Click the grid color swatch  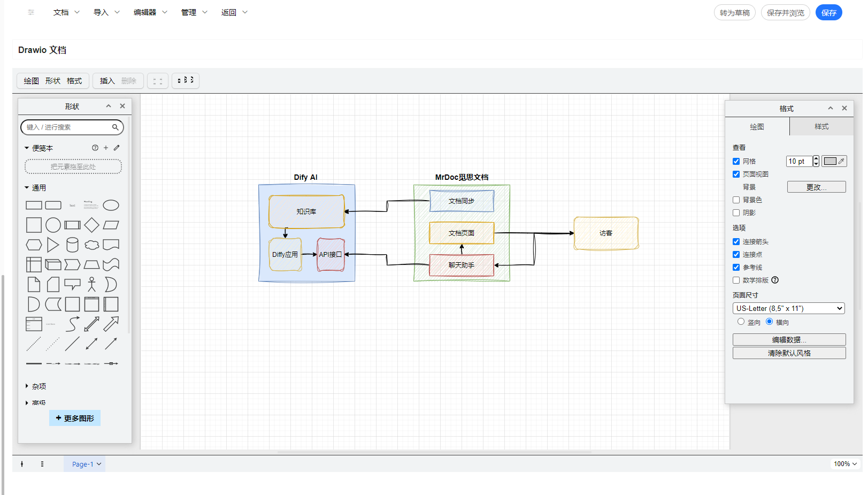[x=830, y=162]
